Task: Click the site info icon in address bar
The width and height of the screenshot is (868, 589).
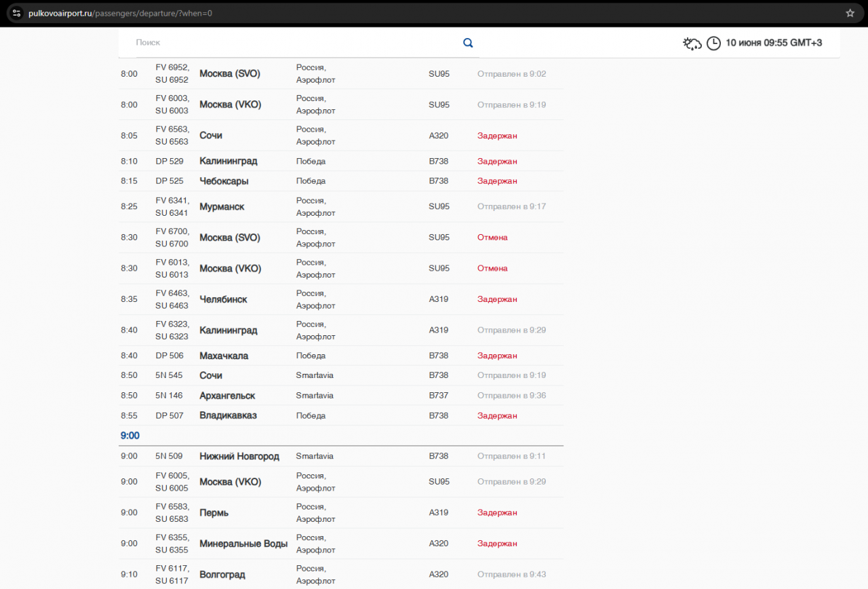Action: pos(17,13)
